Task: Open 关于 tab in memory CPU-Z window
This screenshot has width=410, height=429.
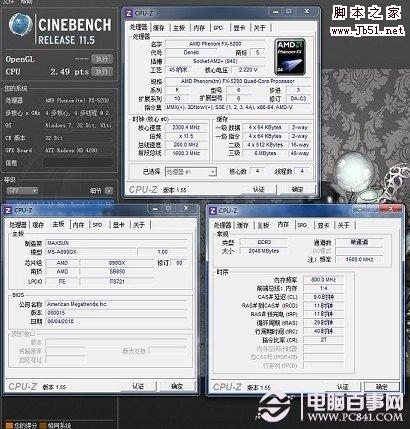Action: 344,226
